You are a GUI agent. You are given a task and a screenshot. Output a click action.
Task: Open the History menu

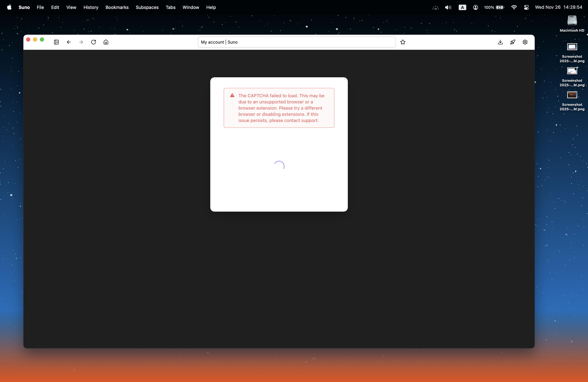point(91,7)
